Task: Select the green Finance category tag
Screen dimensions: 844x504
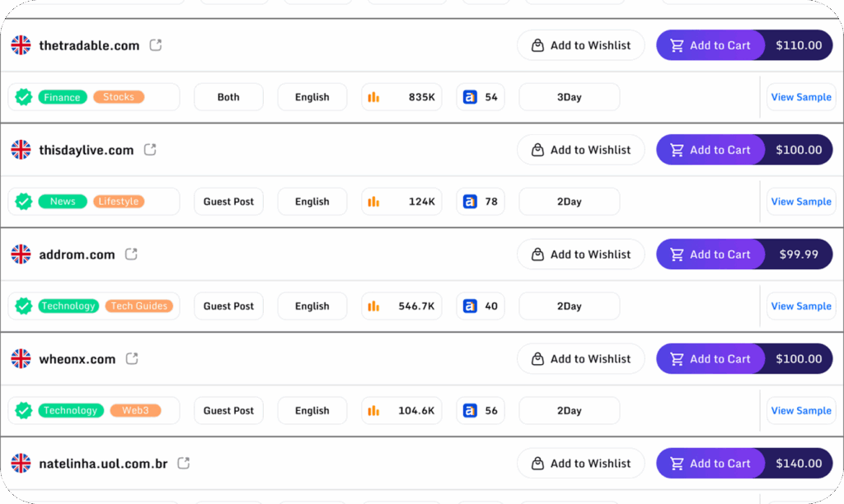Action: tap(62, 97)
